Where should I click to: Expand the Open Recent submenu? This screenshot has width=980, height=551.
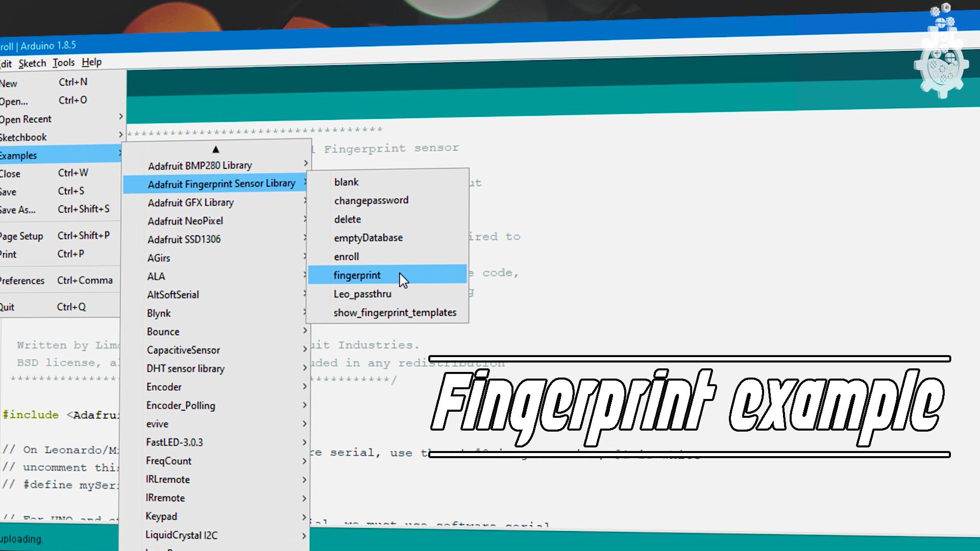pos(27,119)
